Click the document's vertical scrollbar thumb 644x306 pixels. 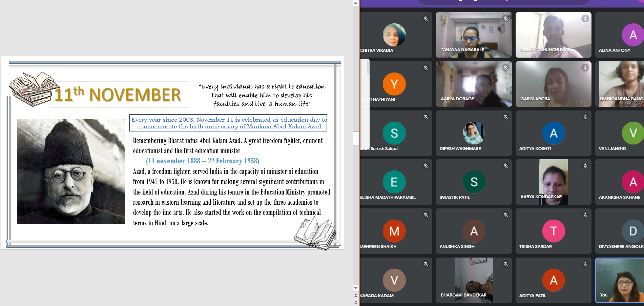coord(356,138)
